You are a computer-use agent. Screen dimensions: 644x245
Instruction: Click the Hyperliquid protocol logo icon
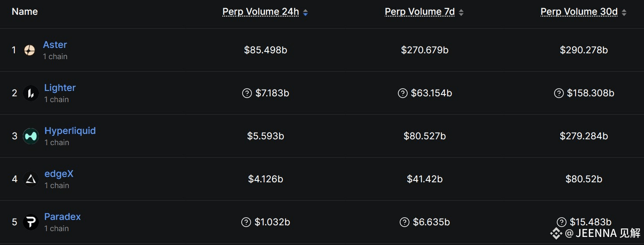click(x=31, y=136)
